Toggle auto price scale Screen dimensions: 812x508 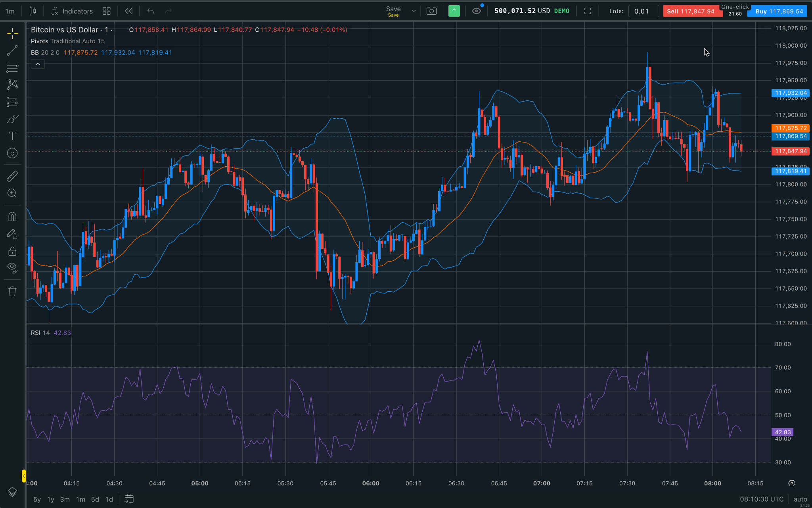800,499
